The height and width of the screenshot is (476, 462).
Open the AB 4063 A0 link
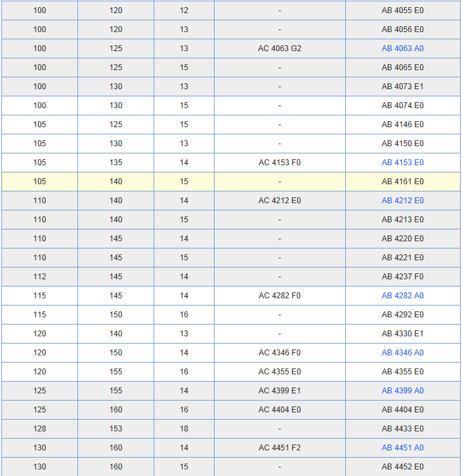[x=402, y=49]
